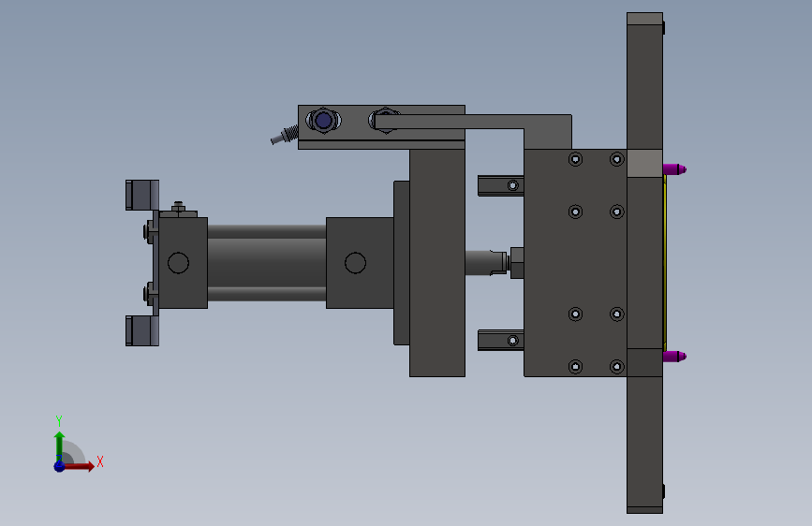Image resolution: width=812 pixels, height=526 pixels.
Task: Select the cylinder barrel body
Action: (x=267, y=263)
